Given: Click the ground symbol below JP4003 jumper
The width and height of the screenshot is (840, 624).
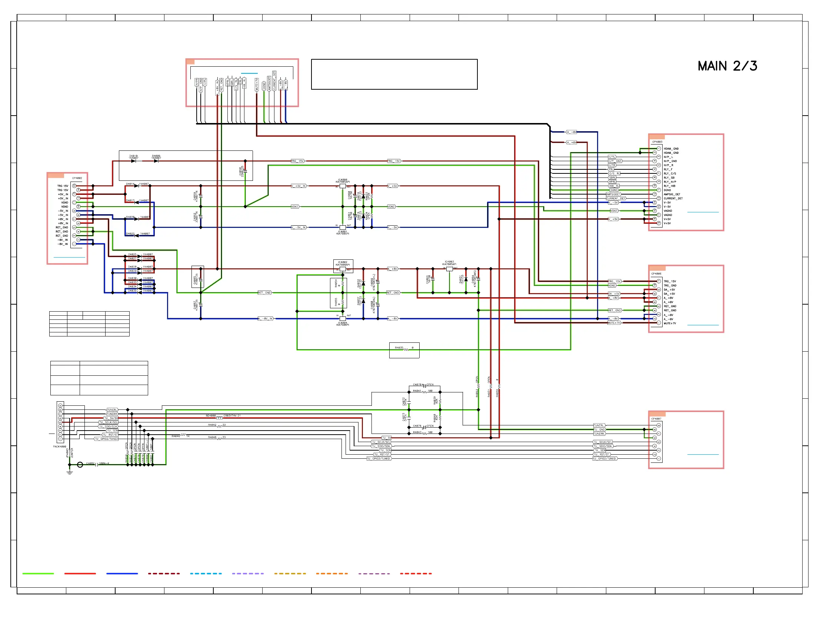Looking at the screenshot, I should pos(70,472).
